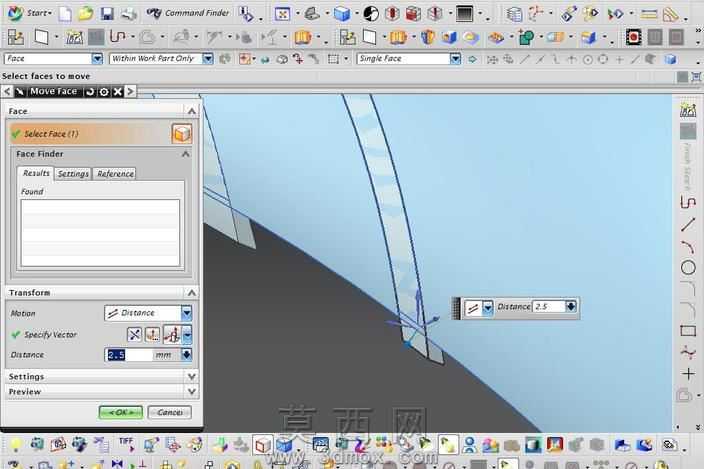The image size is (704, 469).
Task: Create a new file
Action: click(65, 14)
